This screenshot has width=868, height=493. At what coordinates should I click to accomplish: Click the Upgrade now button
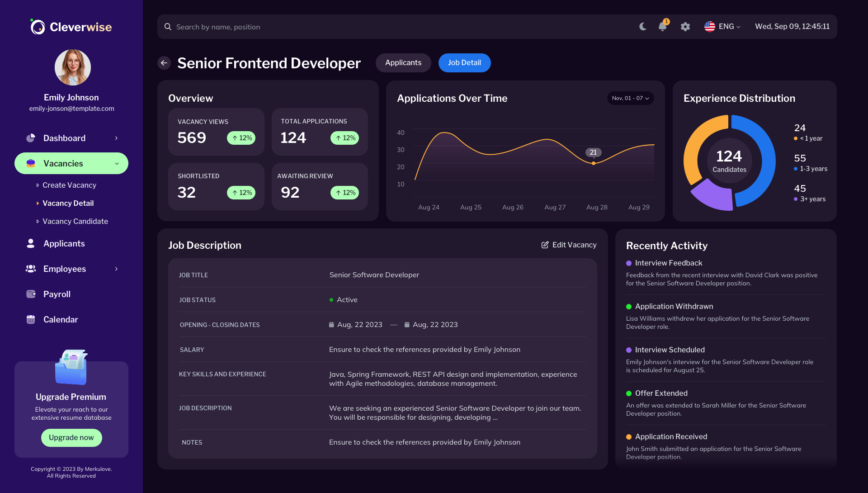pyautogui.click(x=71, y=437)
